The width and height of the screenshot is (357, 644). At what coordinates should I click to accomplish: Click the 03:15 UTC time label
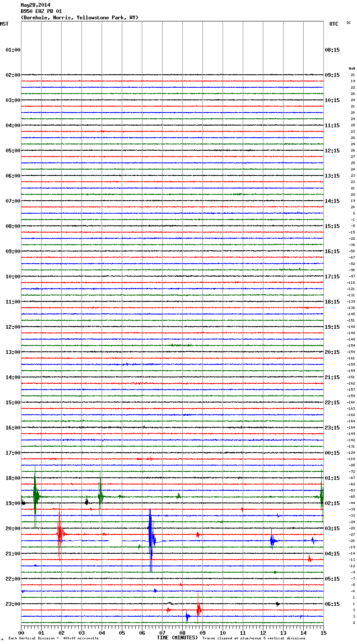pos(332,529)
